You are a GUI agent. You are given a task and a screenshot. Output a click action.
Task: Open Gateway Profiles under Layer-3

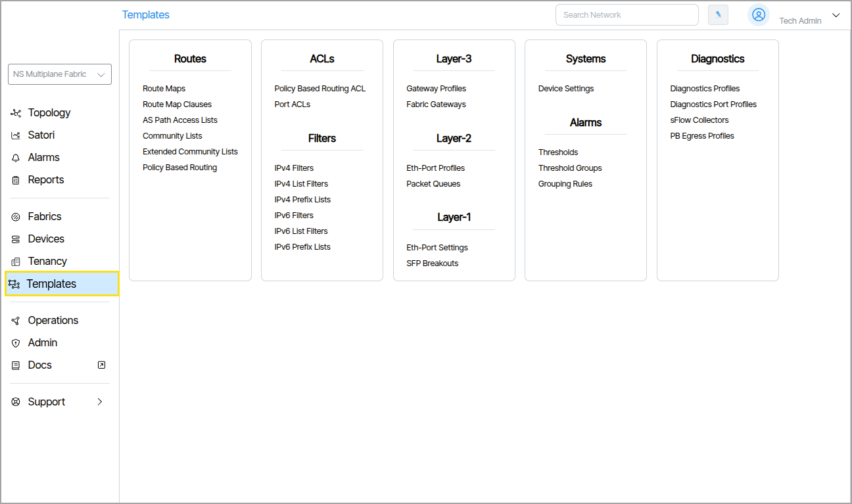(437, 89)
